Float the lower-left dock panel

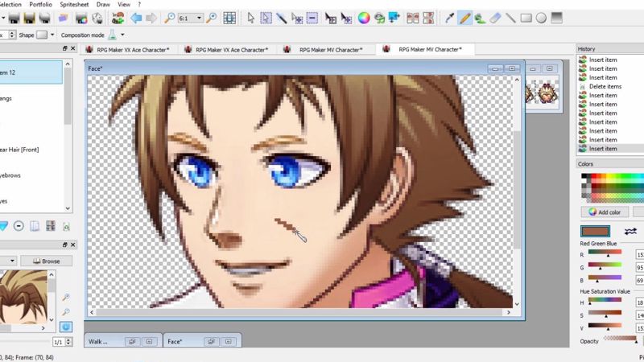point(64,245)
